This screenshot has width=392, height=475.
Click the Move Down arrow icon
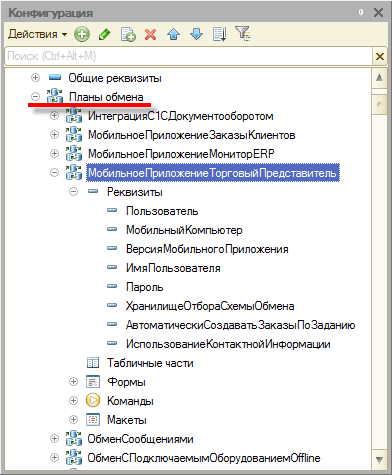tap(196, 34)
